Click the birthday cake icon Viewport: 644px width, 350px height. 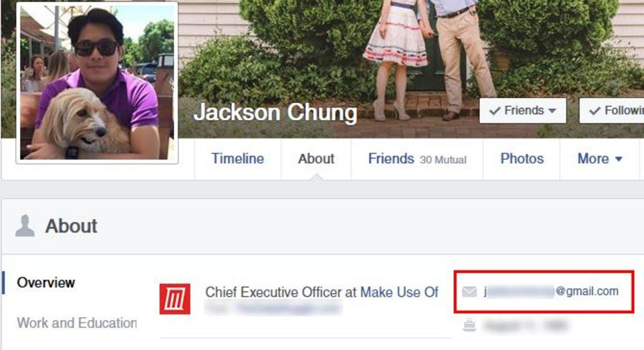[470, 325]
